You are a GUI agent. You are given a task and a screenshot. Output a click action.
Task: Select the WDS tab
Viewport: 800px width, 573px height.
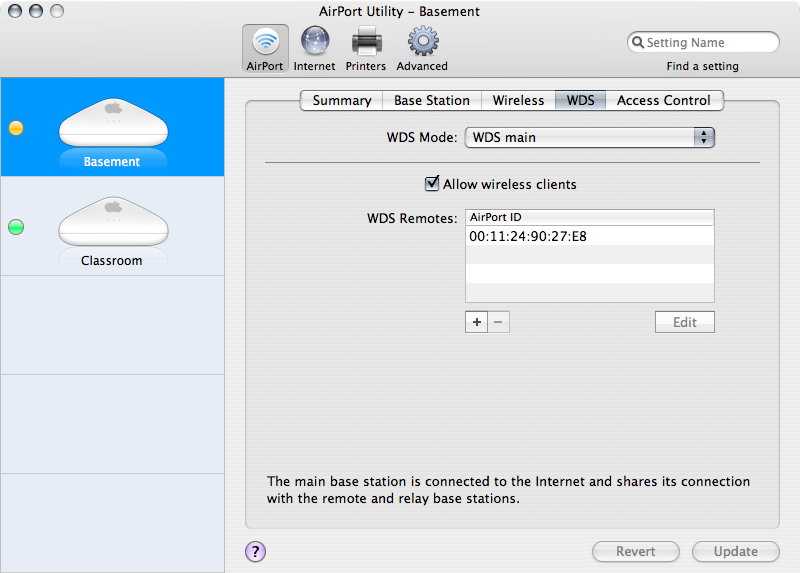[581, 101]
